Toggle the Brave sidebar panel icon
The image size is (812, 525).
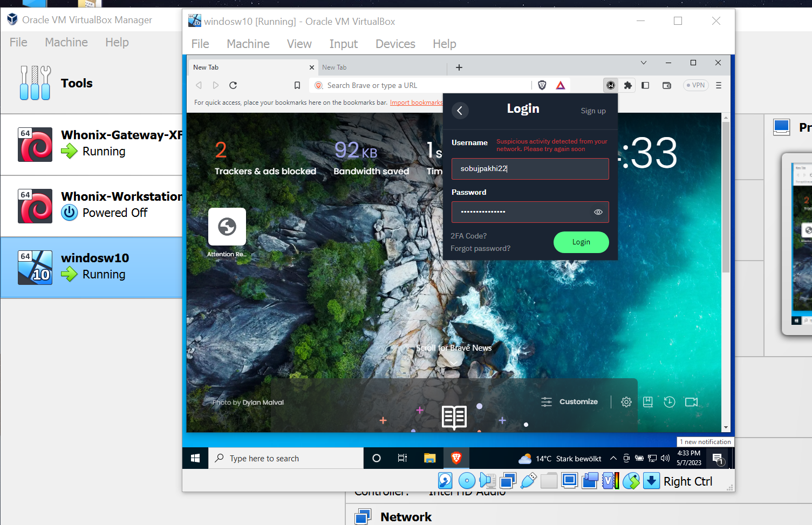(x=645, y=85)
